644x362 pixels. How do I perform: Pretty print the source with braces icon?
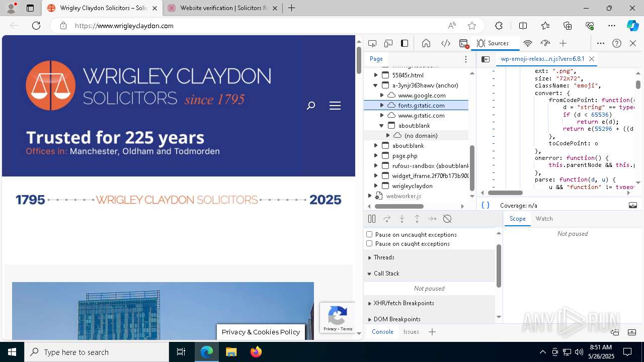486,205
